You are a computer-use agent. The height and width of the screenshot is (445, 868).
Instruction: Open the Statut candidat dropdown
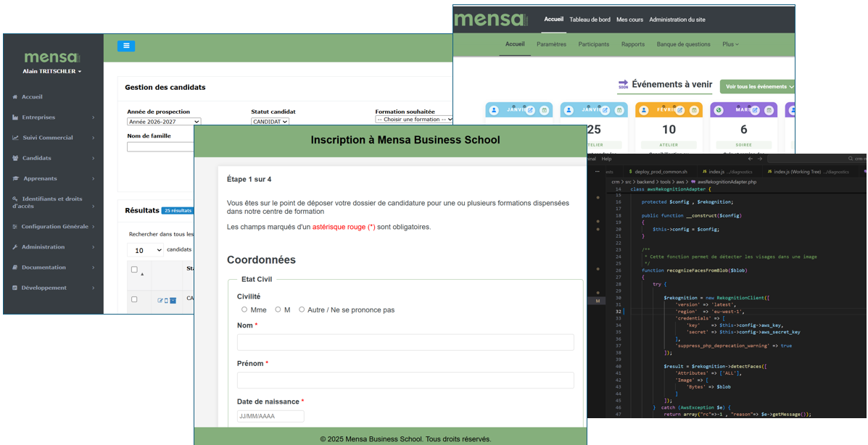[x=270, y=122]
